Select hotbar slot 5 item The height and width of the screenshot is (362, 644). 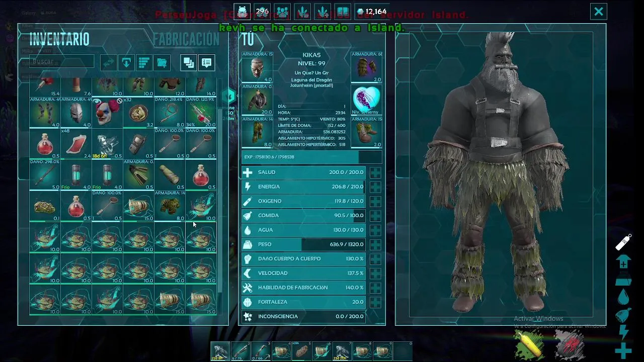point(301,351)
